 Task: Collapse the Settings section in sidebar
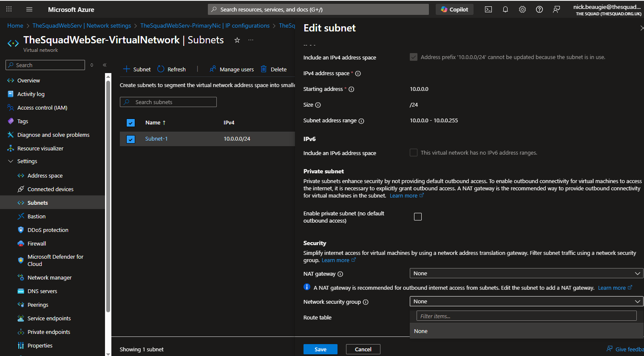[23, 161]
